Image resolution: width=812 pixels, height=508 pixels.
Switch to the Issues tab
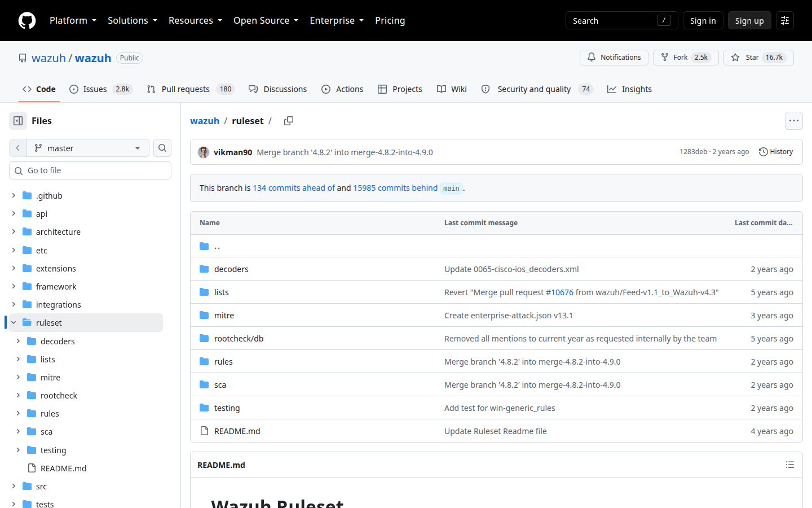101,89
